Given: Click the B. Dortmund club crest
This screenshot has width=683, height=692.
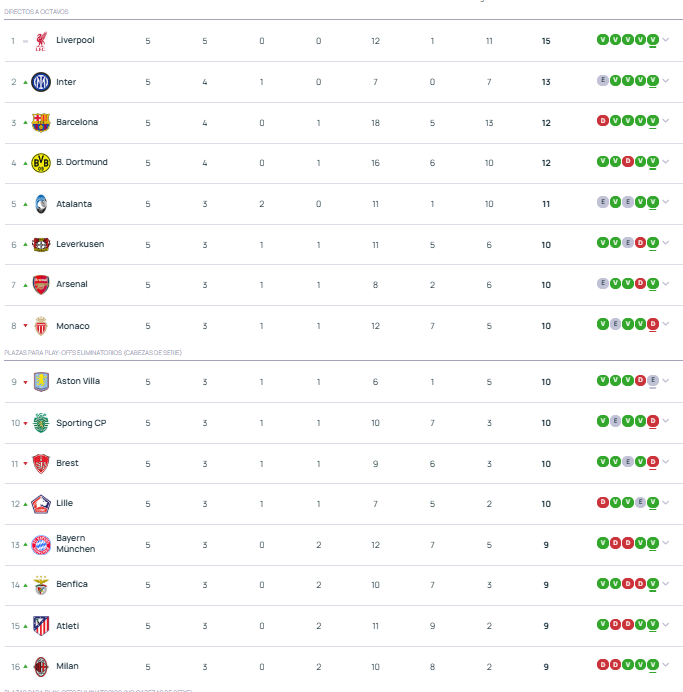Looking at the screenshot, I should click(x=41, y=163).
